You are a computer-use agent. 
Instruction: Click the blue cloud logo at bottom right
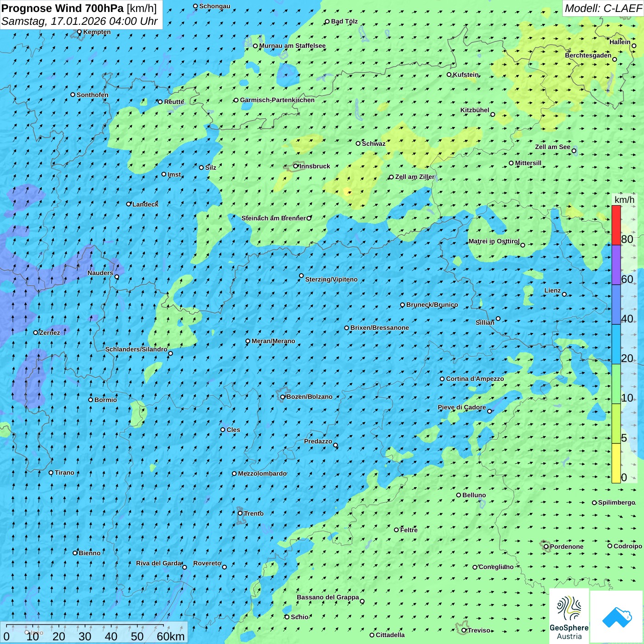pos(616,616)
